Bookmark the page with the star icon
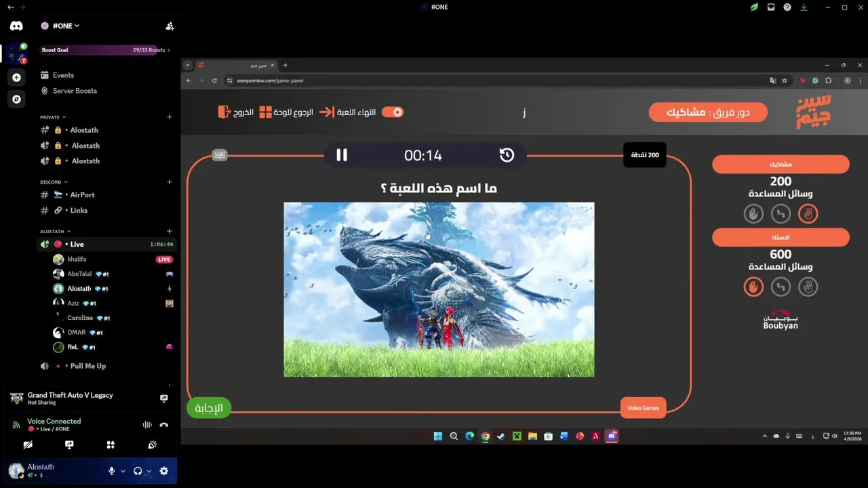The image size is (868, 488). 785,81
